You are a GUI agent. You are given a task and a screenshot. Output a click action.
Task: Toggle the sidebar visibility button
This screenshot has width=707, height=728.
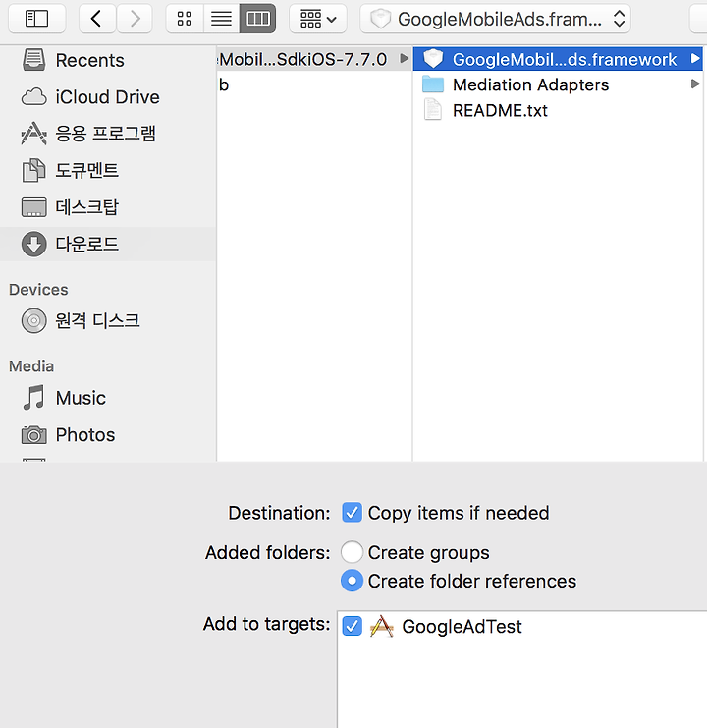point(36,19)
